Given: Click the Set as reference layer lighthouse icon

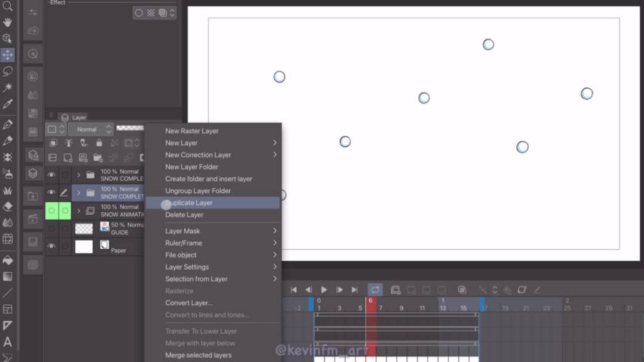Looking at the screenshot, I should pyautogui.click(x=69, y=143).
